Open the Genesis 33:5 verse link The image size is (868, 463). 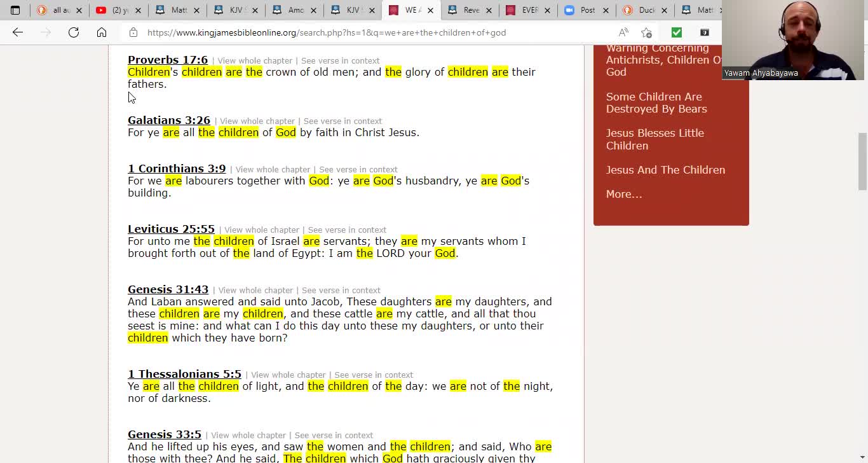point(165,434)
